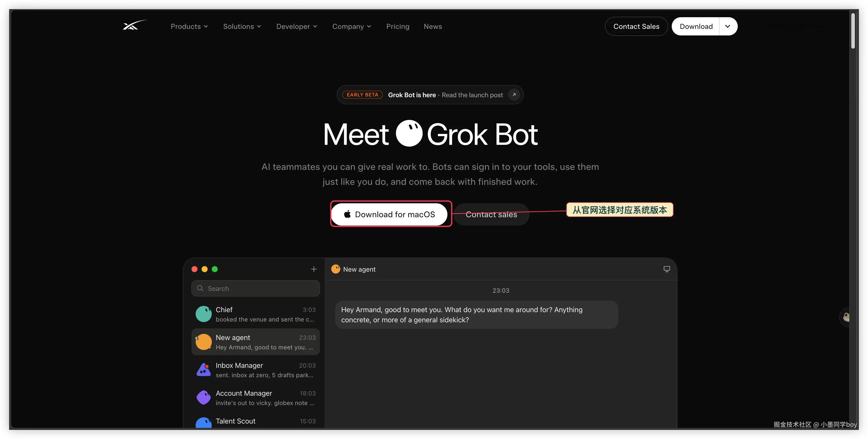Click the monitor icon in agent header
Viewport: 868px width, 439px height.
coord(666,269)
